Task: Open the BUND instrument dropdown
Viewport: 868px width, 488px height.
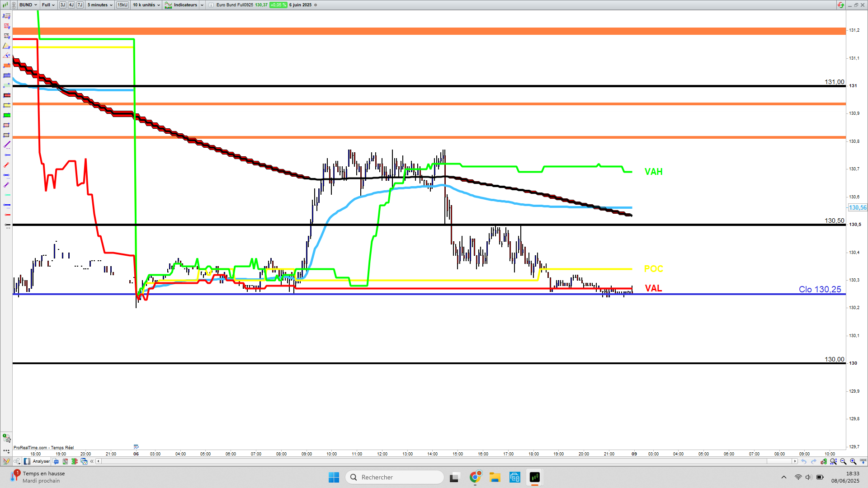Action: pyautogui.click(x=28, y=5)
